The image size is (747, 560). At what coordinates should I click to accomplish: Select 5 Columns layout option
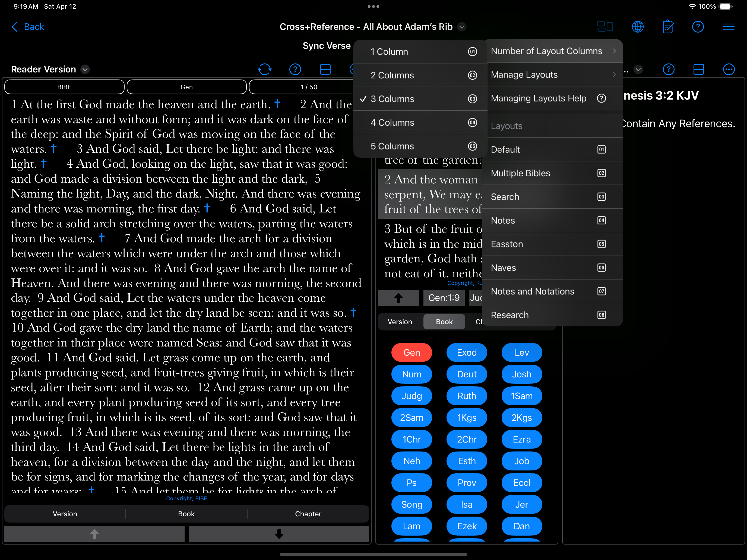tap(420, 146)
